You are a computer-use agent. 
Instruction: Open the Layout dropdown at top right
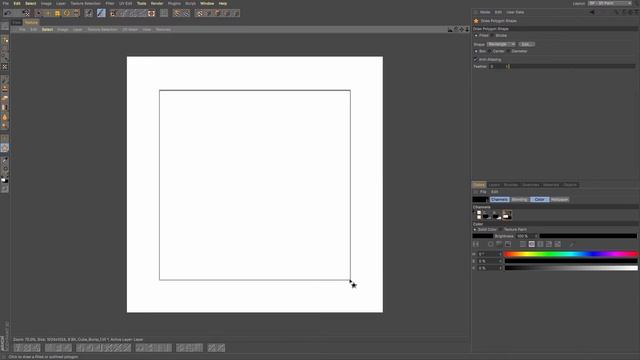(x=610, y=3)
